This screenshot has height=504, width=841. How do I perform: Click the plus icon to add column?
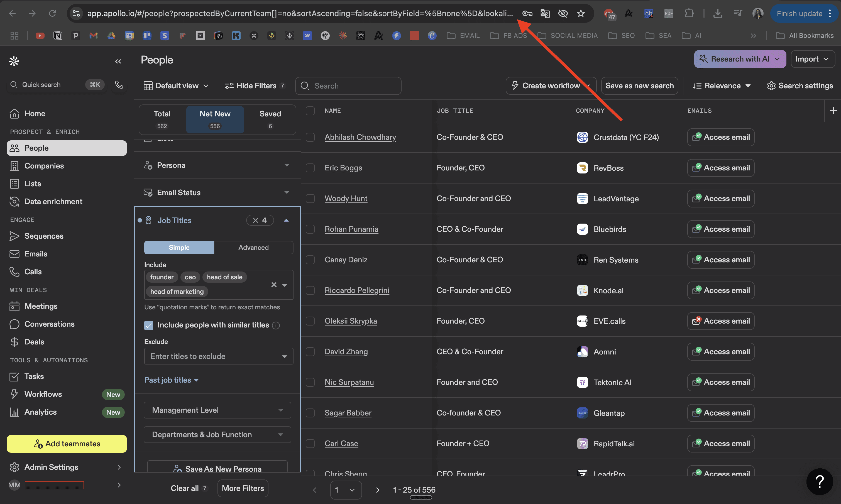point(833,111)
